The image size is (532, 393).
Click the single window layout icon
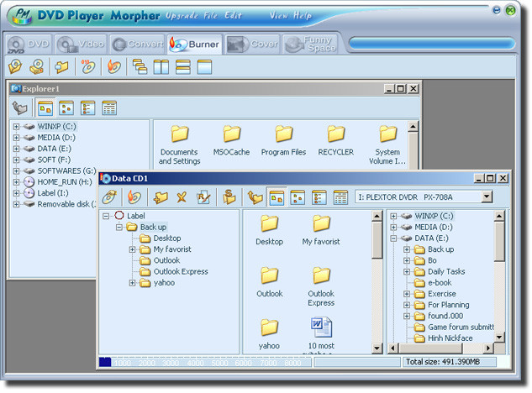tap(204, 67)
